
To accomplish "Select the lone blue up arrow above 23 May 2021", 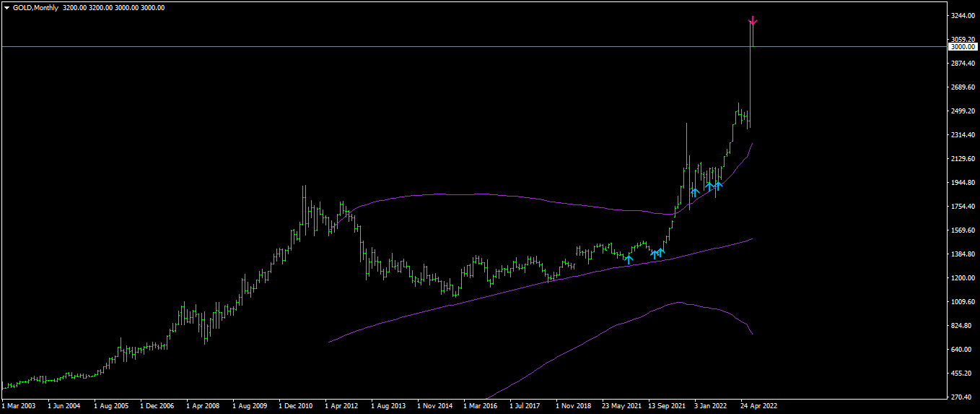I will (629, 259).
